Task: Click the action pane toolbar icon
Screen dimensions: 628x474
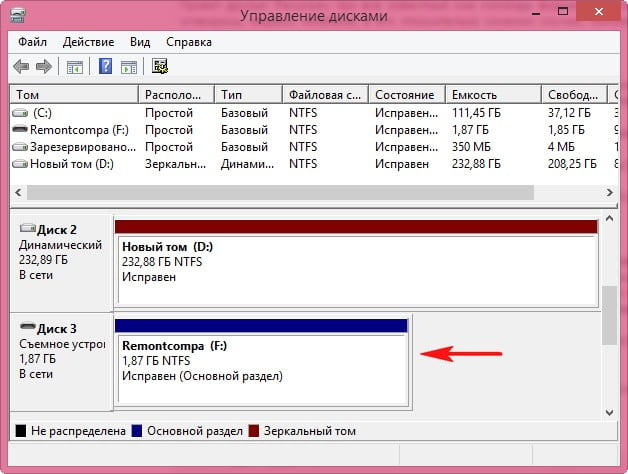Action: (130, 67)
